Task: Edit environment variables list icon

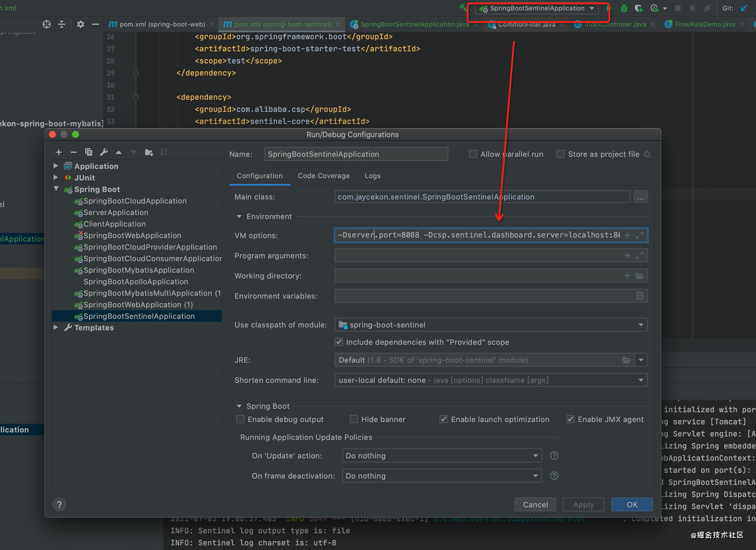Action: (x=639, y=296)
